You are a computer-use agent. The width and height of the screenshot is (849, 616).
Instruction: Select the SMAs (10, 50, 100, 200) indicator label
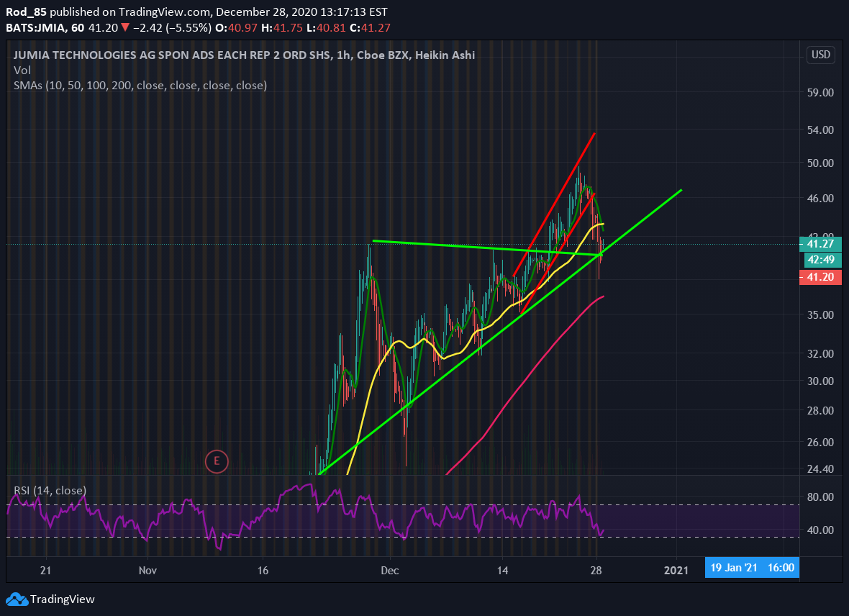(140, 85)
